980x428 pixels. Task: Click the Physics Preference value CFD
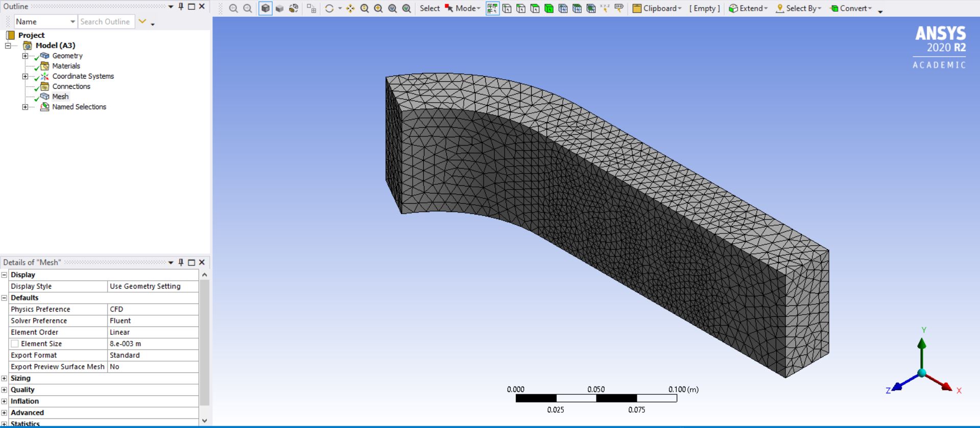pyautogui.click(x=153, y=310)
